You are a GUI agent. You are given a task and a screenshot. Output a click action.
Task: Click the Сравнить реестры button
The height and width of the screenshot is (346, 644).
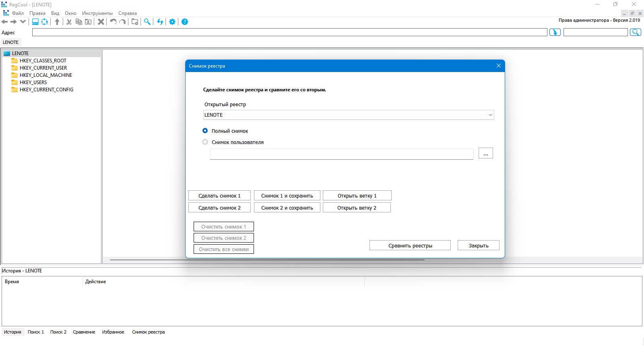click(x=410, y=245)
